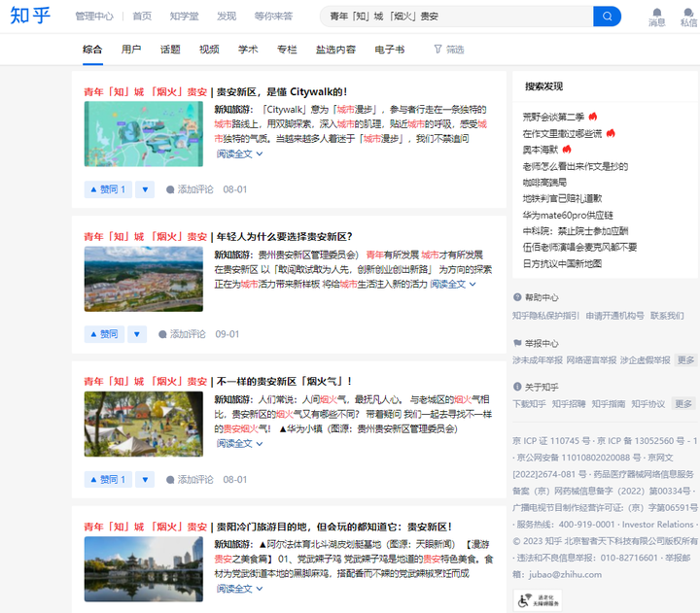Open trending search 荒野会谈第二季
The height and width of the screenshot is (613, 700).
pyautogui.click(x=553, y=117)
